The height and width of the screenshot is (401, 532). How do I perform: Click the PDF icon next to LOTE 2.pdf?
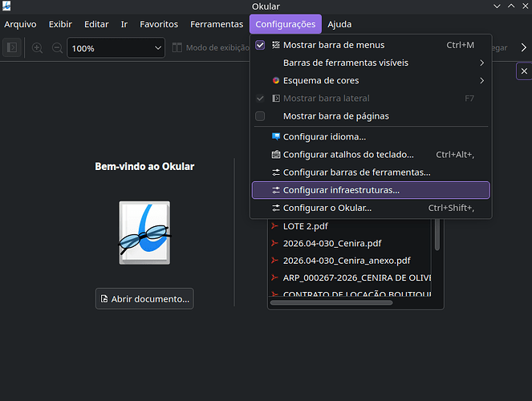pos(274,226)
